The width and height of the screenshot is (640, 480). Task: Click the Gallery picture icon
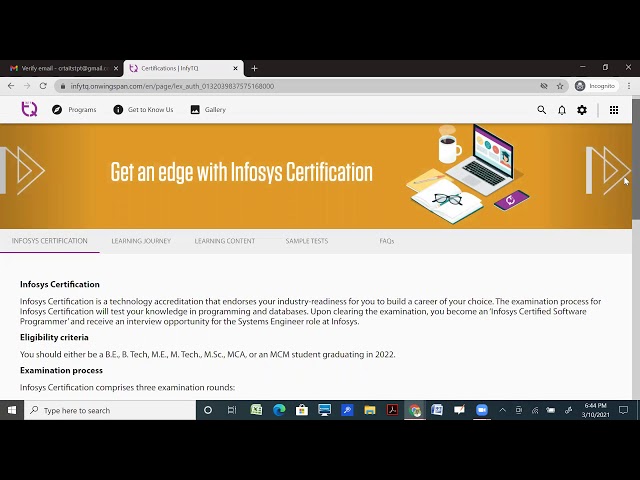pos(195,110)
